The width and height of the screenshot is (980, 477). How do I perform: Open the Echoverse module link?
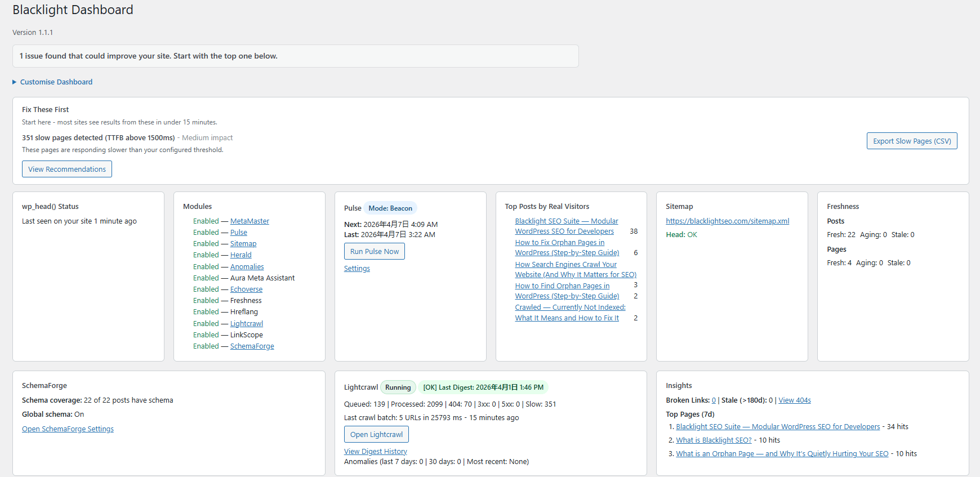tap(246, 289)
